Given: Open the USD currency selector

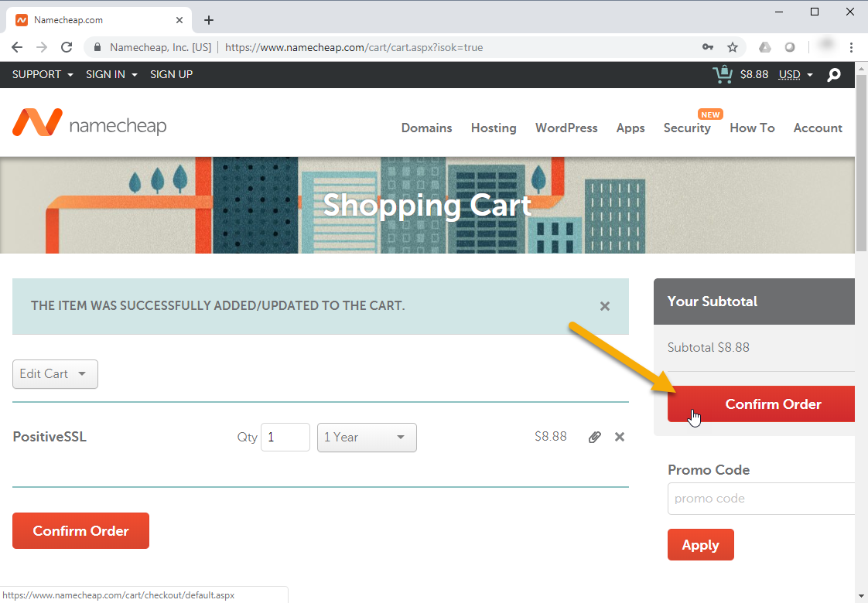Looking at the screenshot, I should point(795,75).
